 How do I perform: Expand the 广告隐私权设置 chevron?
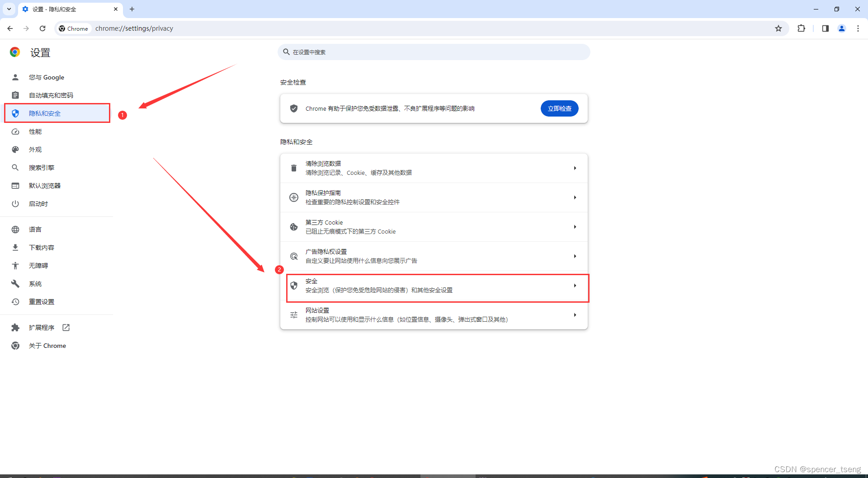(x=575, y=256)
